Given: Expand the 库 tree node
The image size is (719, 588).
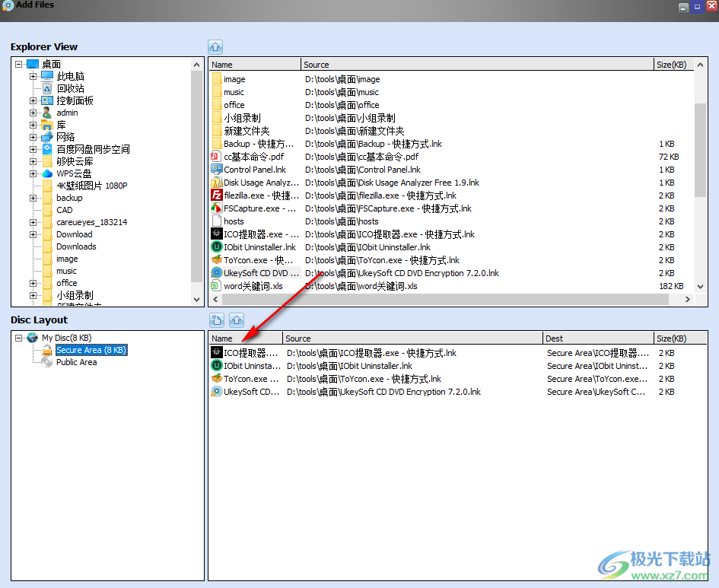Looking at the screenshot, I should click(33, 125).
